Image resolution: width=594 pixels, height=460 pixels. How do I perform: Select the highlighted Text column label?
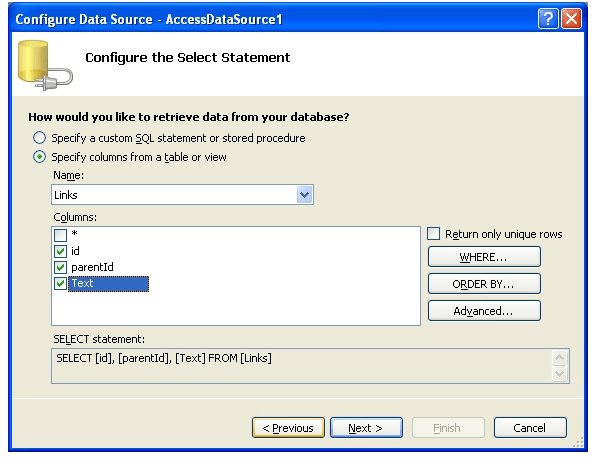coord(108,284)
